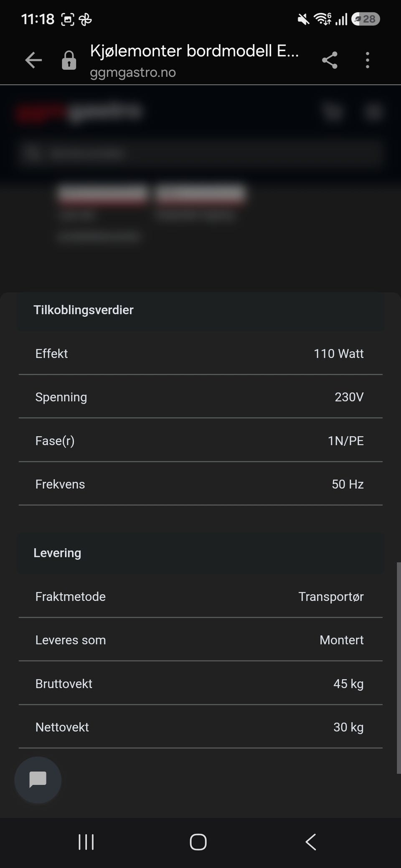Open site security lock icon info
This screenshot has width=401, height=868.
click(x=69, y=61)
